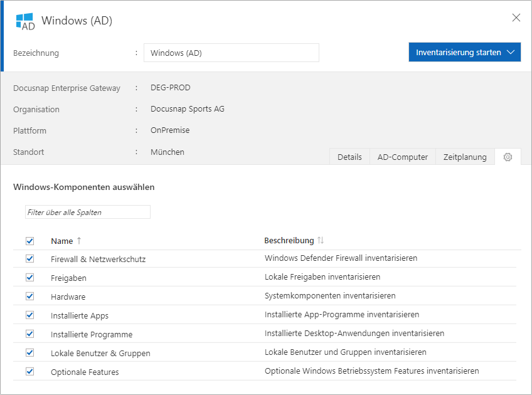Uncheck the Freigaben checkbox

pyautogui.click(x=30, y=277)
